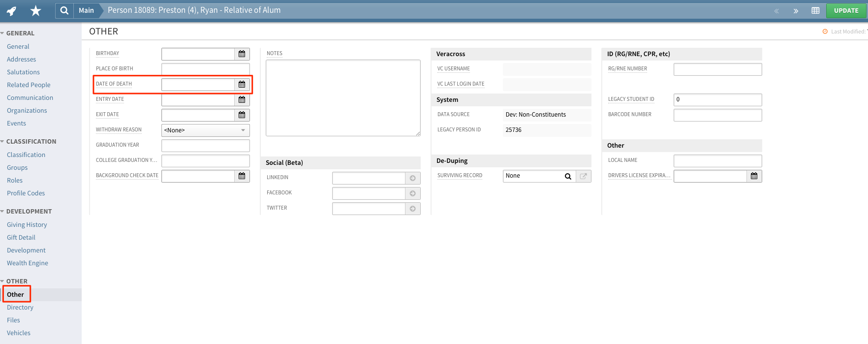Switch to the Main breadcrumb tab
The image size is (868, 344).
pyautogui.click(x=86, y=10)
